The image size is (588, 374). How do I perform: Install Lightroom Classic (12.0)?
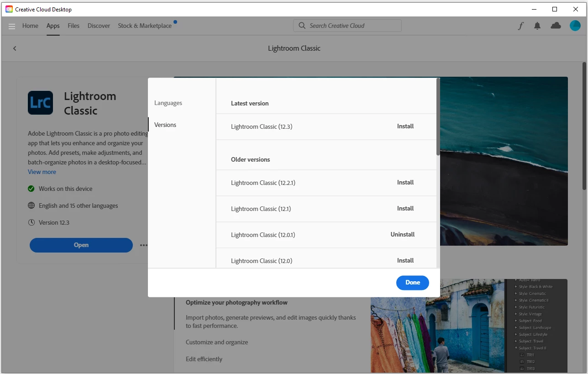405,260
